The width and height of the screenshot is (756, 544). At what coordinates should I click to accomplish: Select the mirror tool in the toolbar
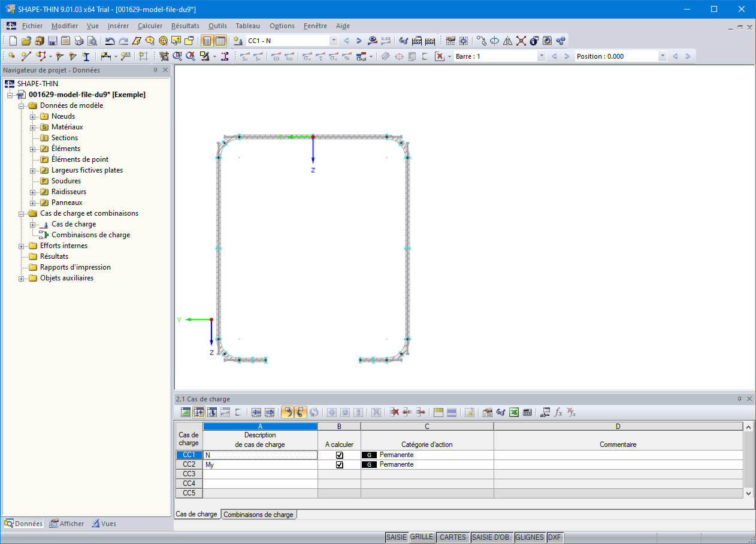tap(507, 41)
